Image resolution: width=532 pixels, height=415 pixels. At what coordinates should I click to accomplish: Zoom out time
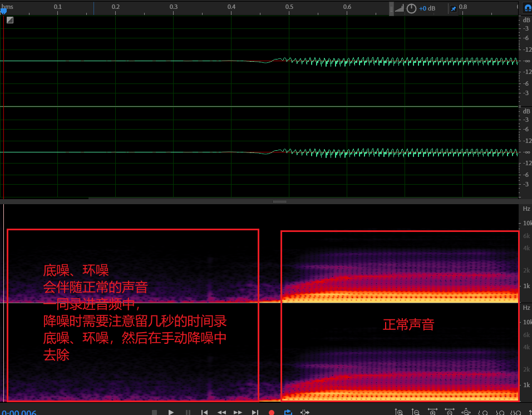point(449,412)
